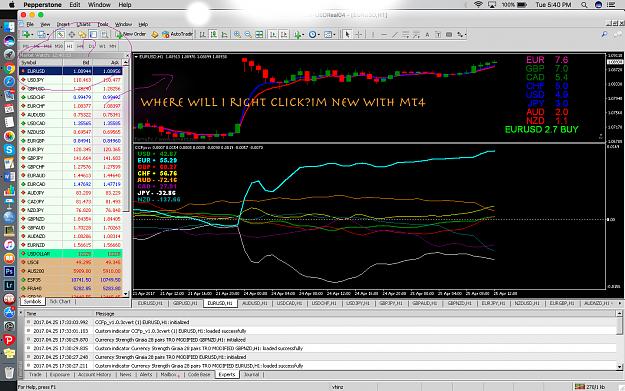Toggle Chart Shift icon
Viewport: 625px width, 391px height.
(x=284, y=35)
